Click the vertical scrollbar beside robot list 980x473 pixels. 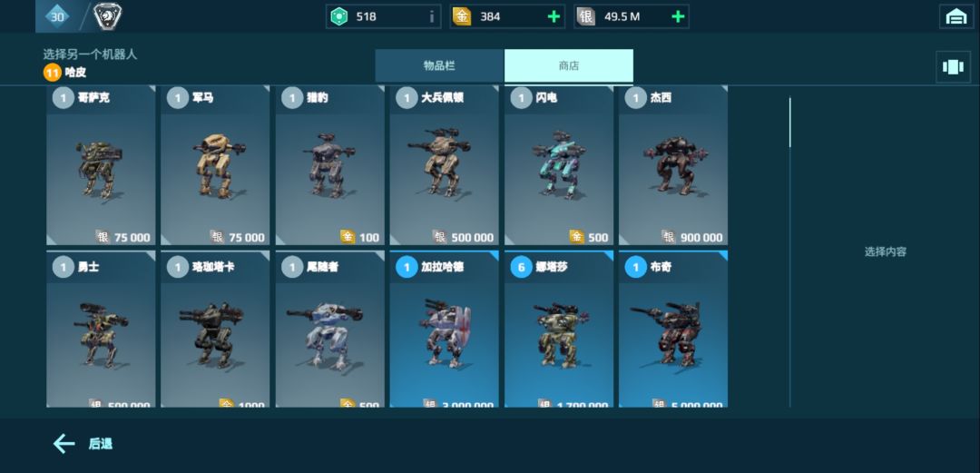pos(790,251)
